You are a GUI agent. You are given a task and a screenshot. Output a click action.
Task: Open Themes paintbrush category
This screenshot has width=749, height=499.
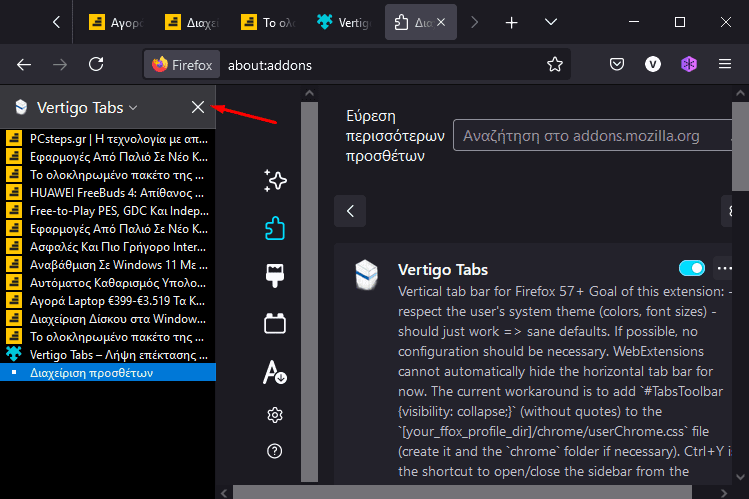(x=275, y=276)
